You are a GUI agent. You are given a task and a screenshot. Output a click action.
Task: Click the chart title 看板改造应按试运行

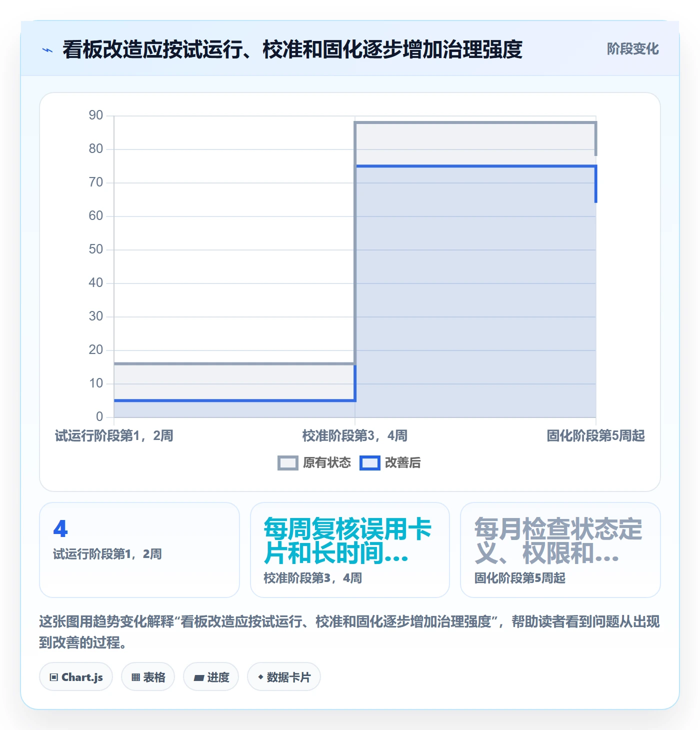pyautogui.click(x=292, y=50)
